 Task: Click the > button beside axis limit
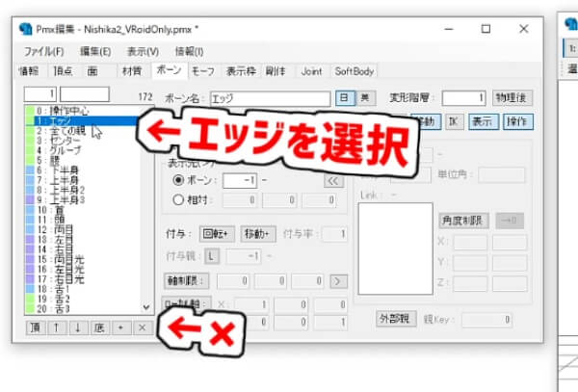[336, 281]
